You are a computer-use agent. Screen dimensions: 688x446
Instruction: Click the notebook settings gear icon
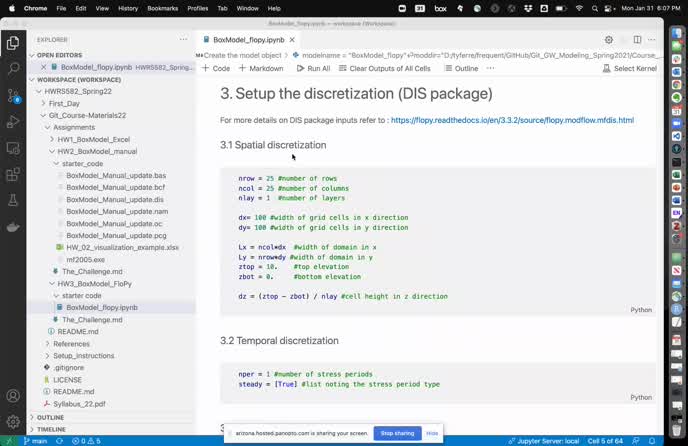click(x=609, y=40)
